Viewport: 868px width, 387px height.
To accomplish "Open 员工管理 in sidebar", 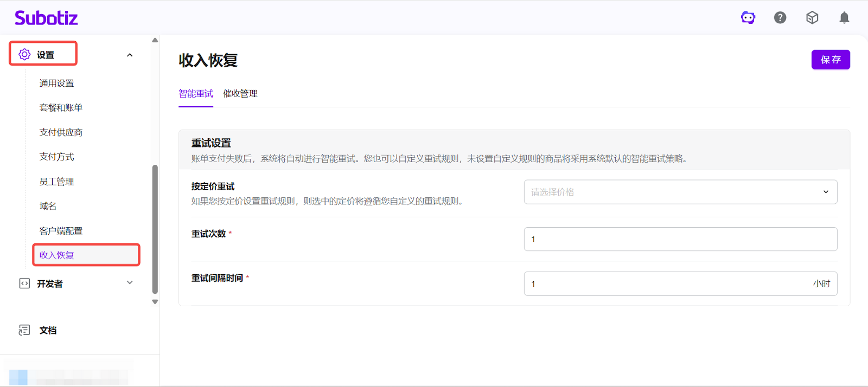I will 57,182.
